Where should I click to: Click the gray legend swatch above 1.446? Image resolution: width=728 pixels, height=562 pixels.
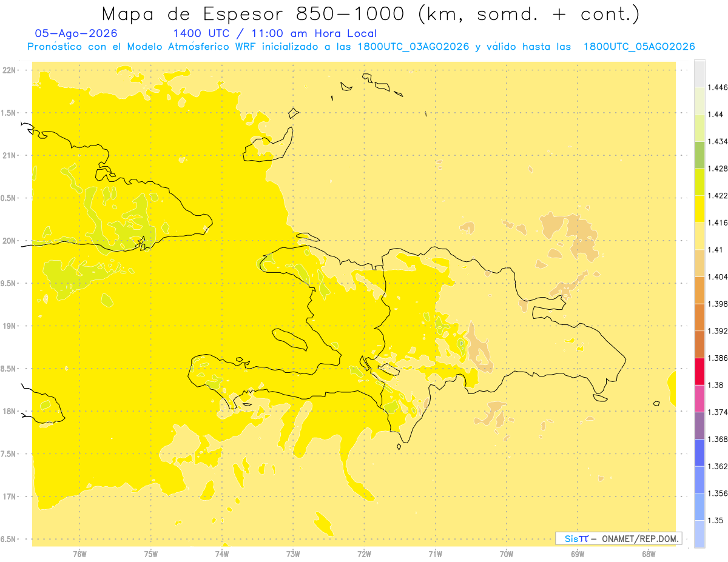pyautogui.click(x=699, y=73)
